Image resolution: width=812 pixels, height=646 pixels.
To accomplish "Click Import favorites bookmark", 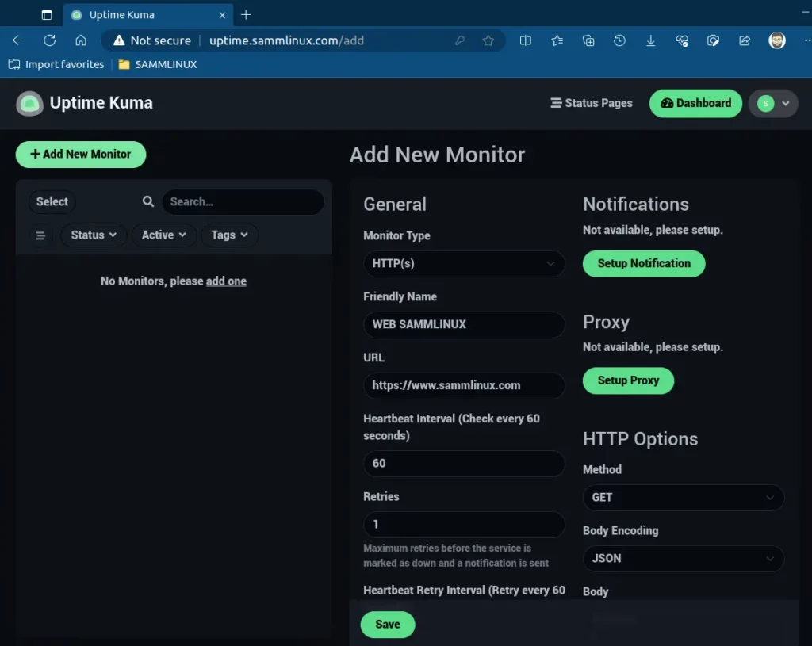I will (56, 65).
